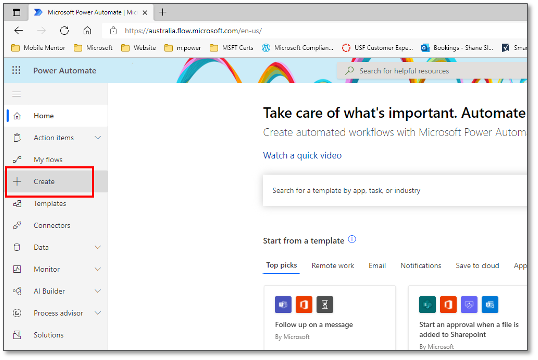This screenshot has height=360, width=538.
Task: Click the Action items clipboard icon
Action: point(17,138)
